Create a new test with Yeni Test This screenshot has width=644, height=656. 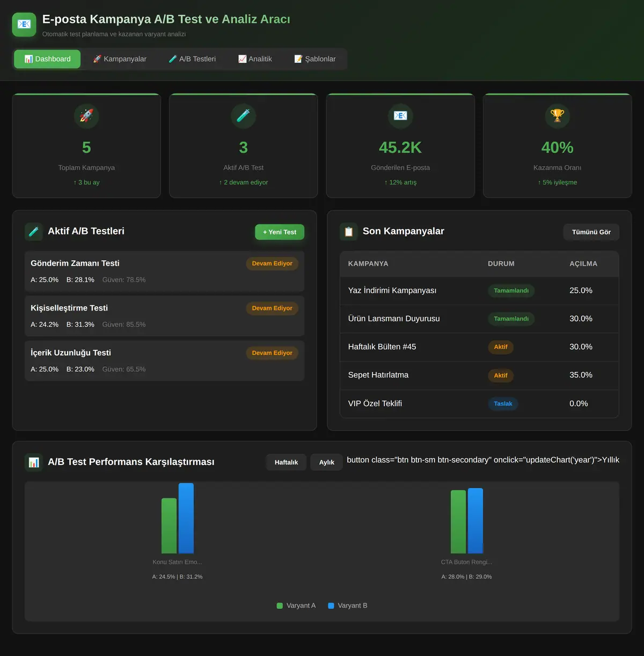280,232
